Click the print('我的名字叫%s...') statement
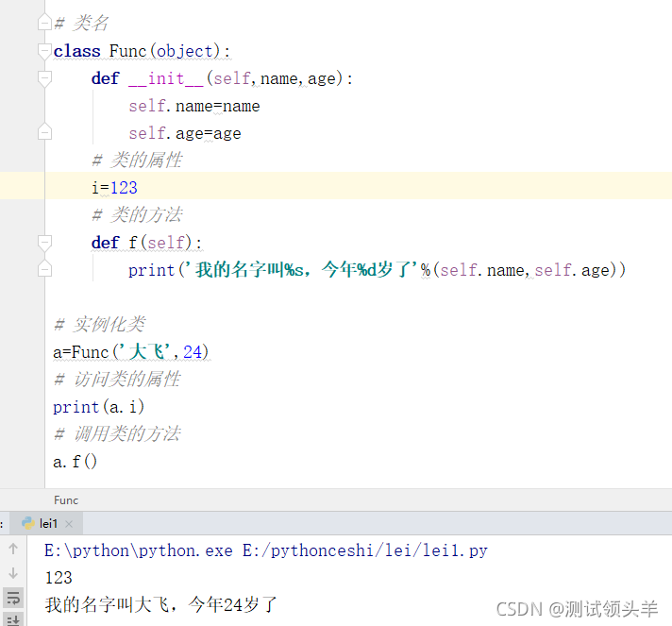The height and width of the screenshot is (626, 672). [x=378, y=270]
